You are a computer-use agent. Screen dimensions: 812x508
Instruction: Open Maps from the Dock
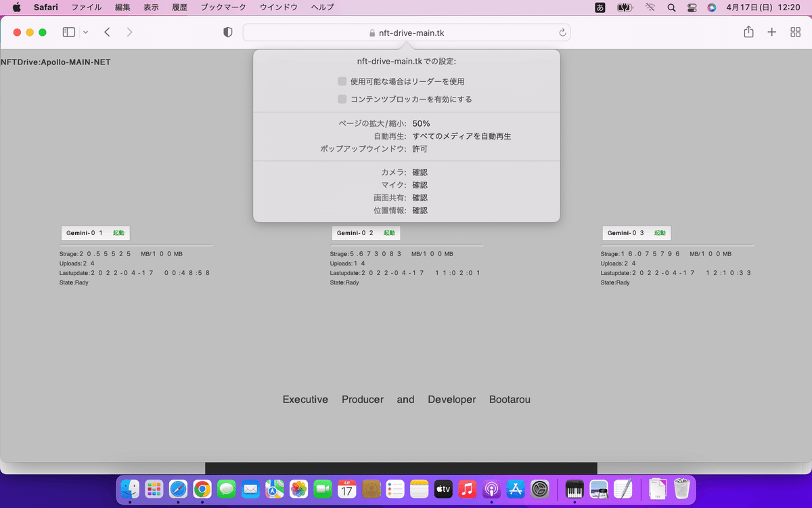point(275,488)
